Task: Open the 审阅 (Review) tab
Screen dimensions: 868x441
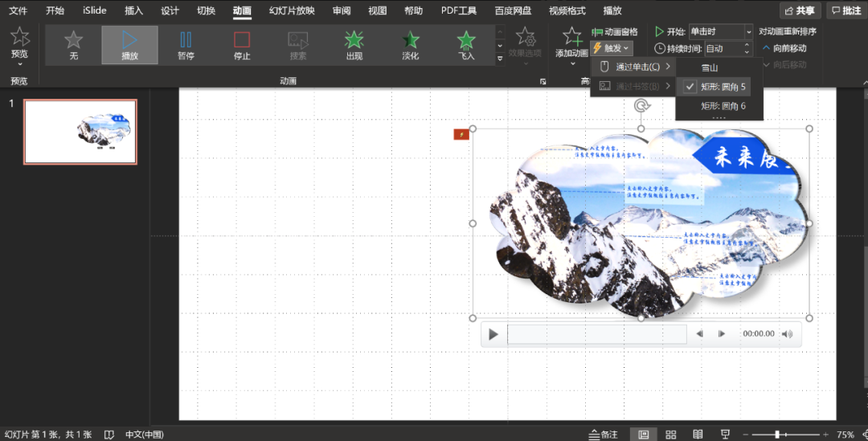Action: (342, 10)
